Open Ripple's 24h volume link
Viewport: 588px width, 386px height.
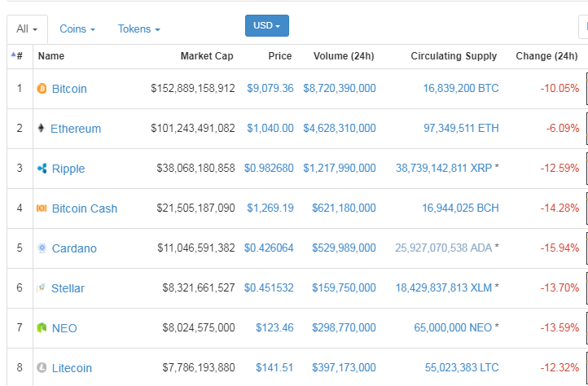point(340,169)
